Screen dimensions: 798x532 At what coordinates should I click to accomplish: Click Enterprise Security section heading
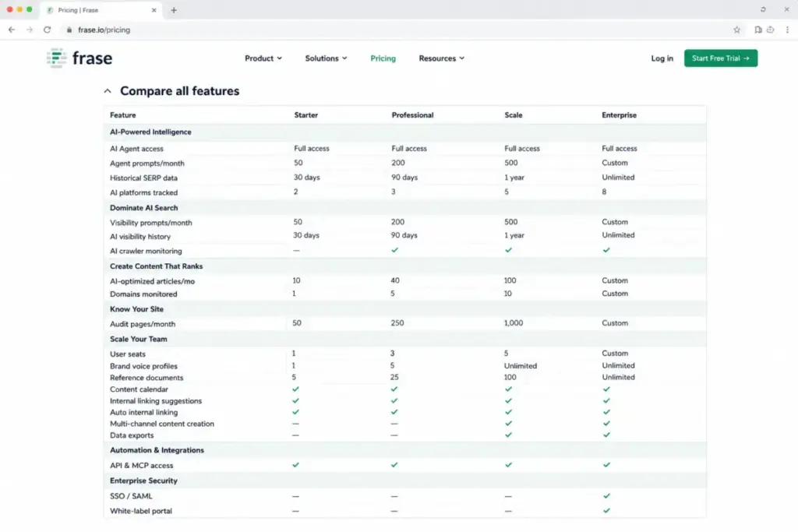[143, 481]
